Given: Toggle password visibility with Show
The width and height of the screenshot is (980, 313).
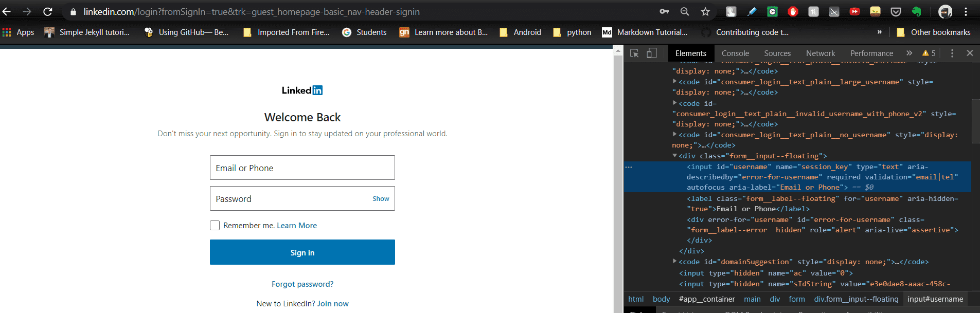Looking at the screenshot, I should (381, 198).
